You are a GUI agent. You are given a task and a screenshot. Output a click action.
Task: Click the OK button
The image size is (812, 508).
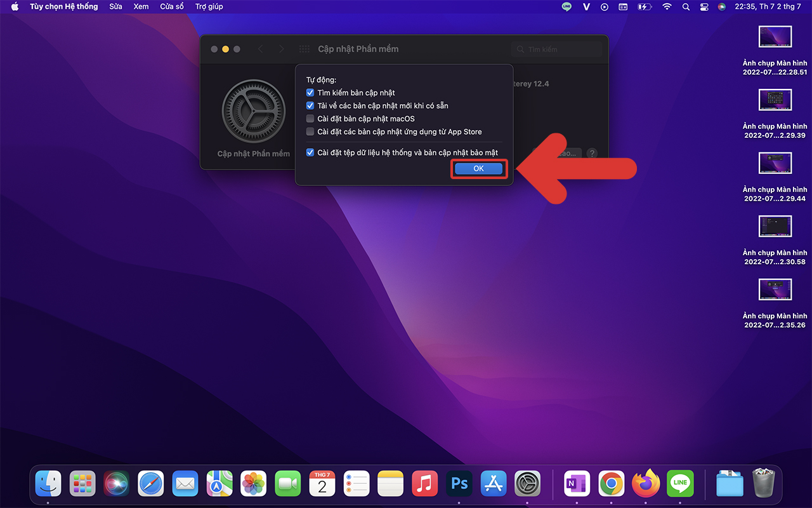tap(479, 168)
